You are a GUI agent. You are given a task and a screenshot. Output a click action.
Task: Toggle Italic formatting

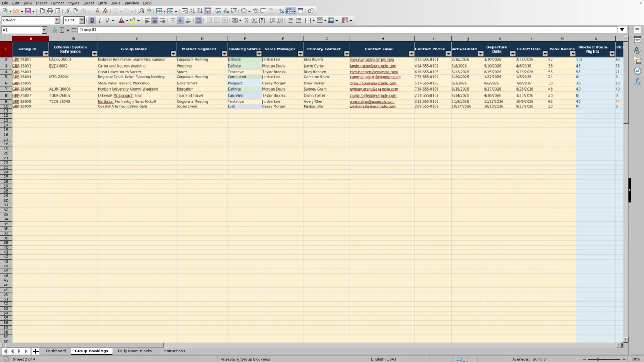tap(99, 20)
